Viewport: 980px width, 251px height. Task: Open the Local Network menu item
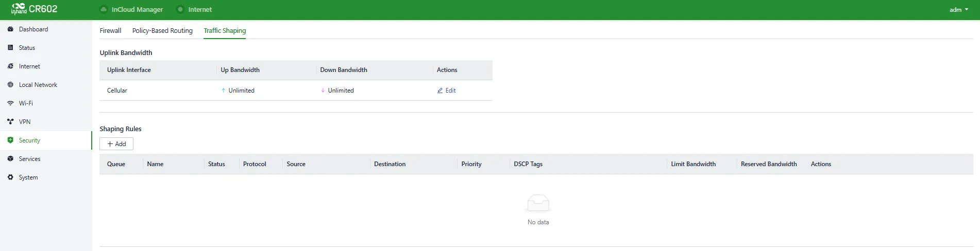[x=46, y=85]
